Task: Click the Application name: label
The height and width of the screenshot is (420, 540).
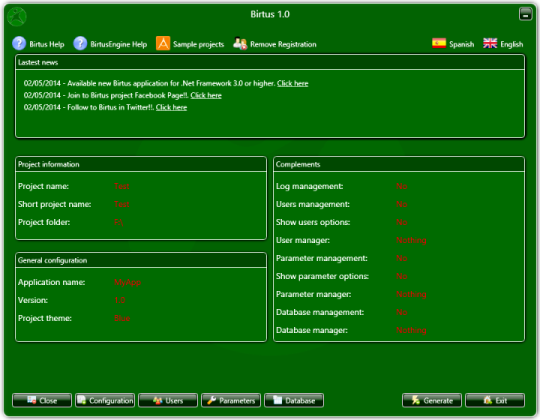Action: point(51,282)
